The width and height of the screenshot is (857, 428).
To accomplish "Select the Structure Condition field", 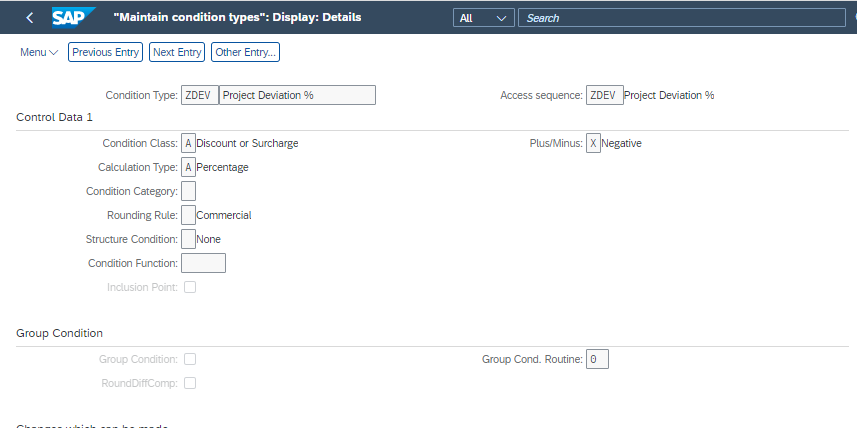I will (189, 239).
